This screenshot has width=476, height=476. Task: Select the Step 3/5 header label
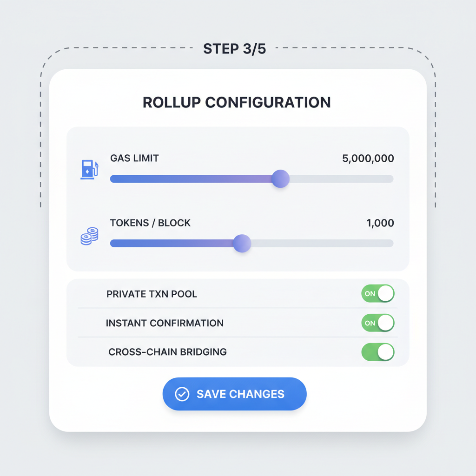coord(234,48)
